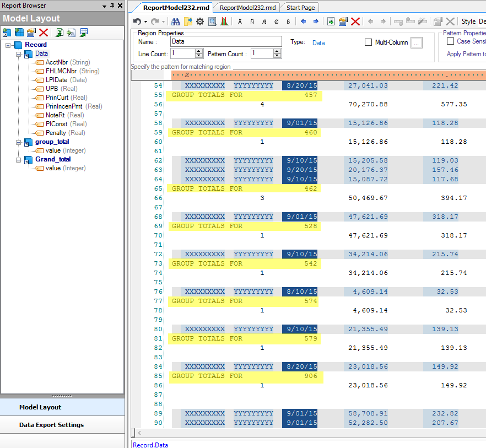Collapse the group_total tree node

coord(18,142)
